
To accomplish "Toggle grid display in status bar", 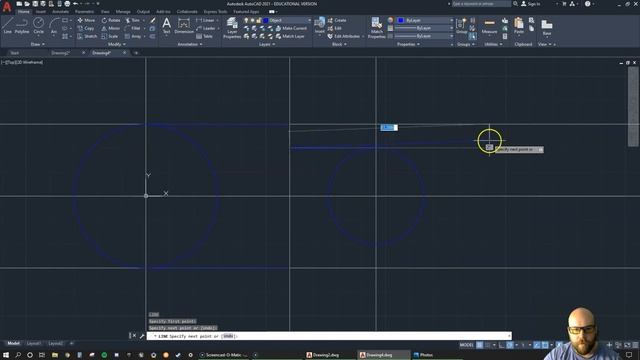I will [x=480, y=345].
